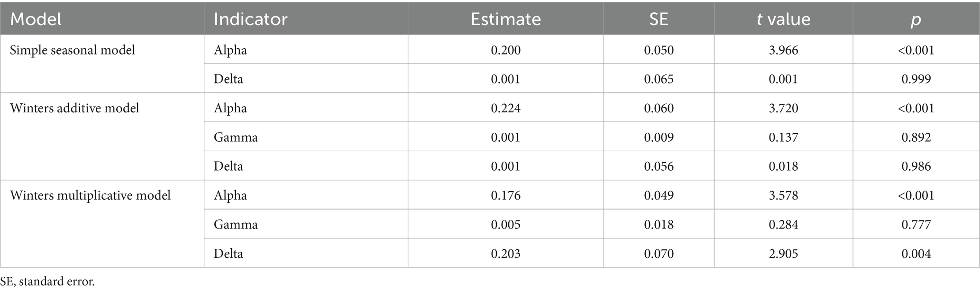Screen dimensions: 980x292
Task: Click t value 2.905
Action: [x=783, y=254]
